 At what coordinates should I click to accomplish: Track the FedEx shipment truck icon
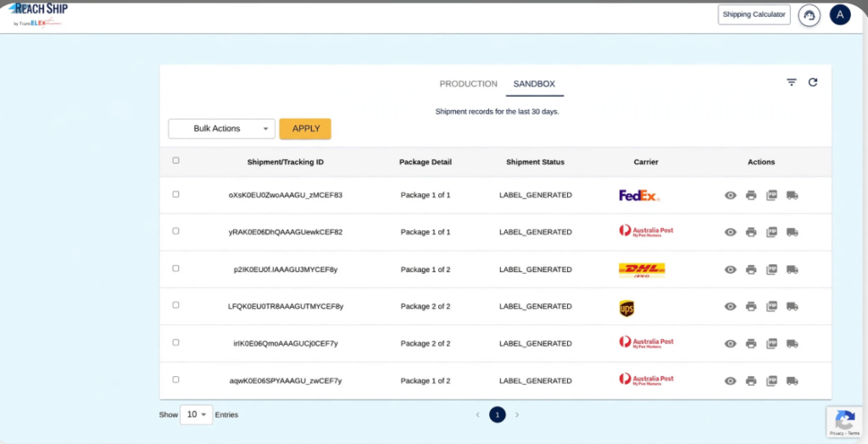(793, 196)
